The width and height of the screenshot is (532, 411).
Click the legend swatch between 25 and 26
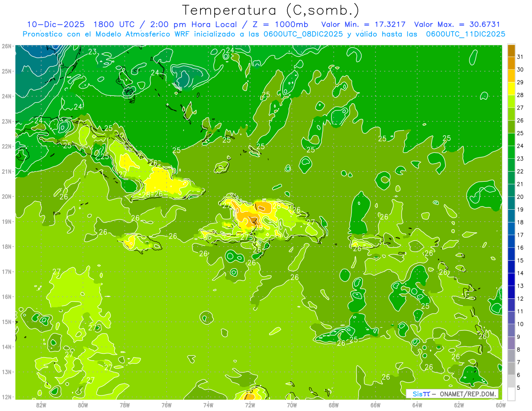511,127
